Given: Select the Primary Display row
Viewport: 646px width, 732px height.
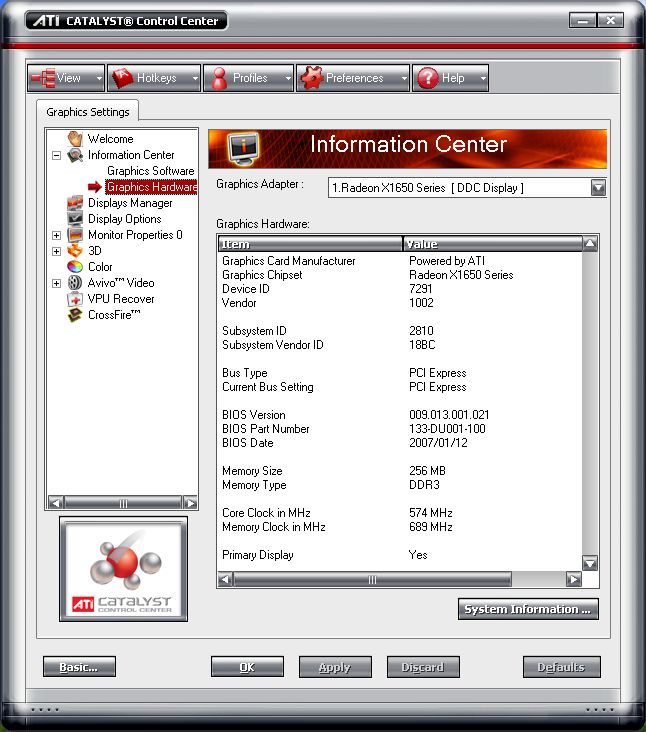Looking at the screenshot, I should click(400, 555).
